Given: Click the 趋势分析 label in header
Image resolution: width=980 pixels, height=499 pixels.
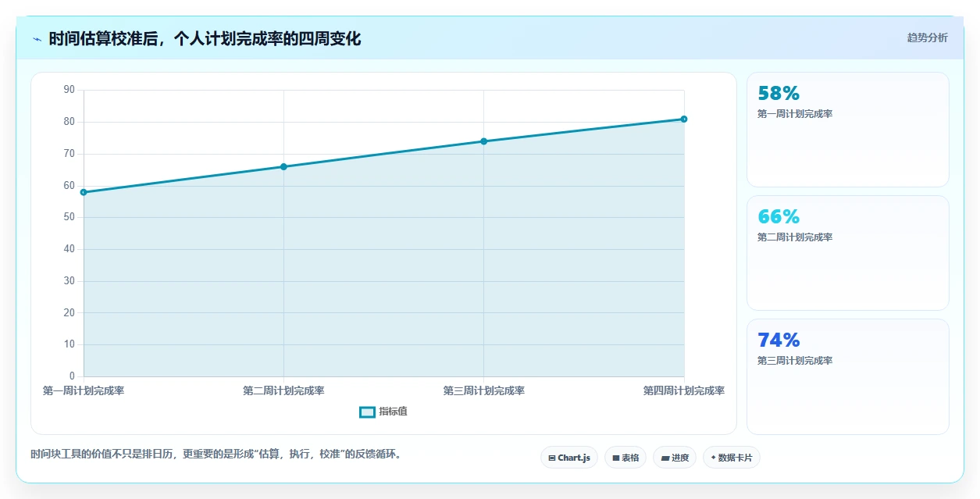Looking at the screenshot, I should click(x=927, y=37).
